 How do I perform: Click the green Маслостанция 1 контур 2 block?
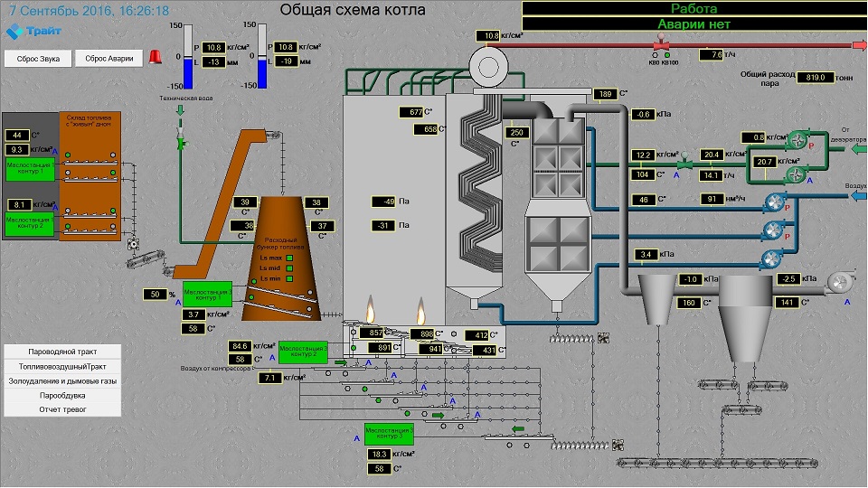tap(30, 224)
